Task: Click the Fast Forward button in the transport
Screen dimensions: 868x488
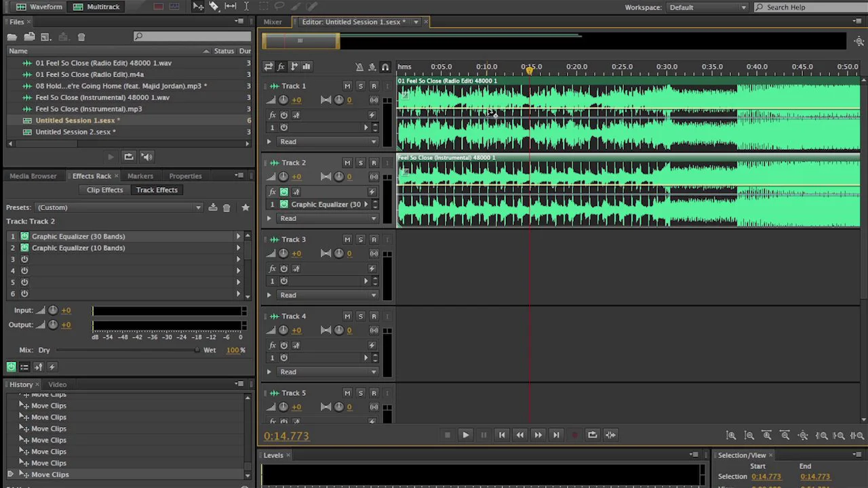Action: [538, 435]
